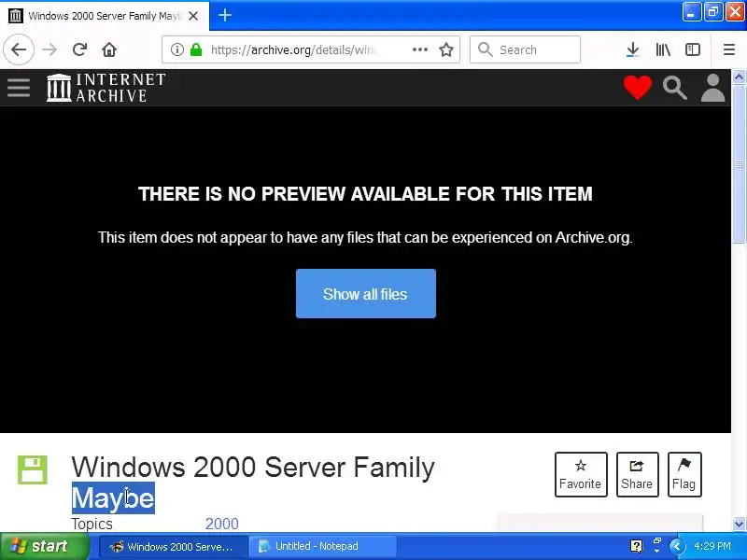Open the user account profile icon
This screenshot has width=747, height=560.
coord(712,88)
